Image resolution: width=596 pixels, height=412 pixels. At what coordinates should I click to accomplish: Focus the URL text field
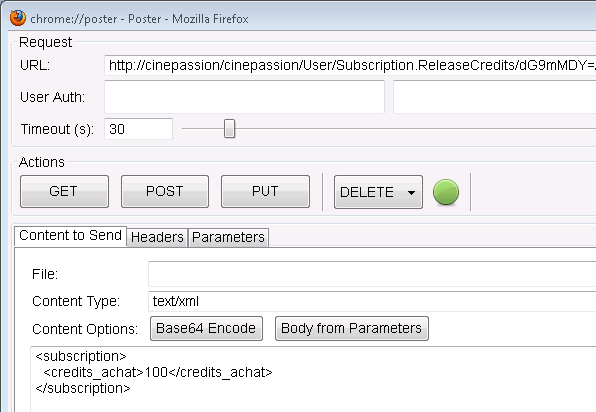[x=350, y=65]
